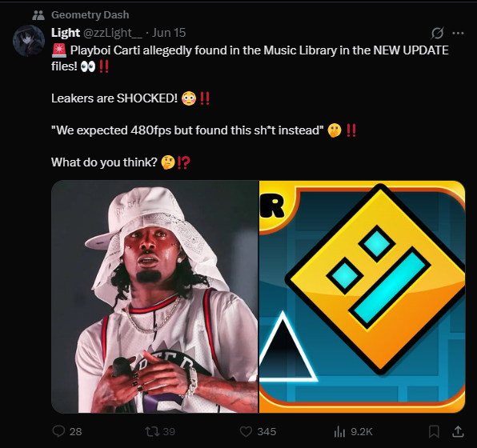This screenshot has height=448, width=477.
Task: Open the Geometry Dash logo image
Action: [x=362, y=297]
